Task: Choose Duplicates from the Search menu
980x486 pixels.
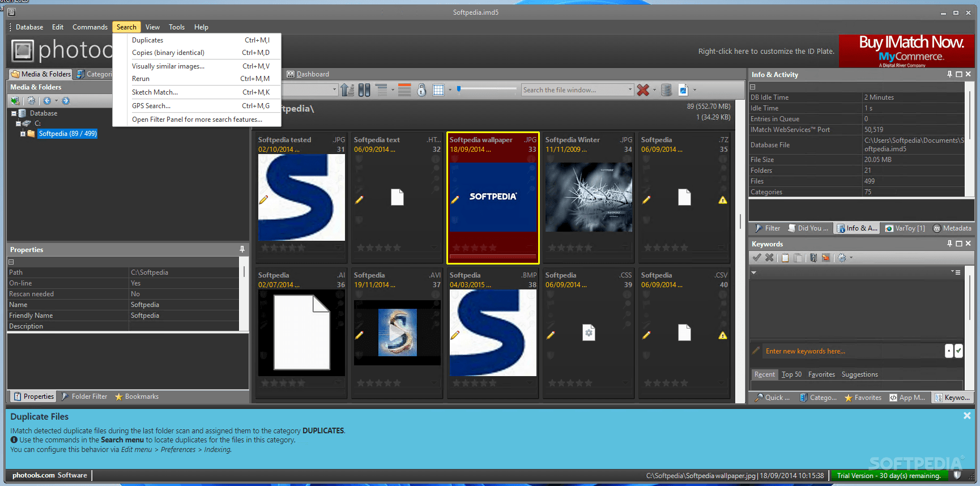Action: [x=197, y=40]
